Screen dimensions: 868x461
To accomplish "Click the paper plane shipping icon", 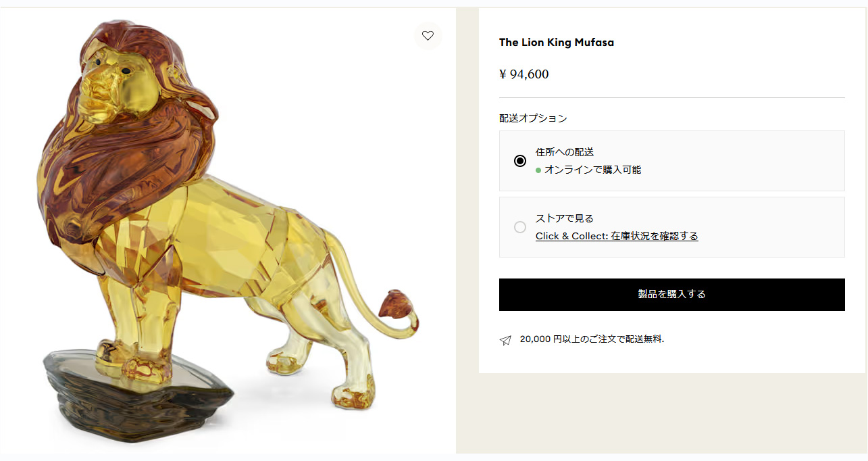I will 505,340.
